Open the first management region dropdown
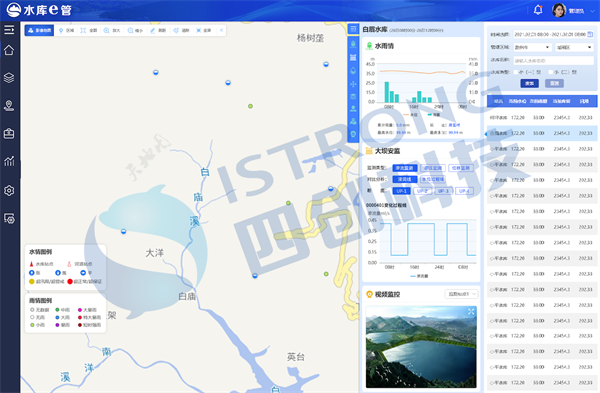 (x=532, y=47)
